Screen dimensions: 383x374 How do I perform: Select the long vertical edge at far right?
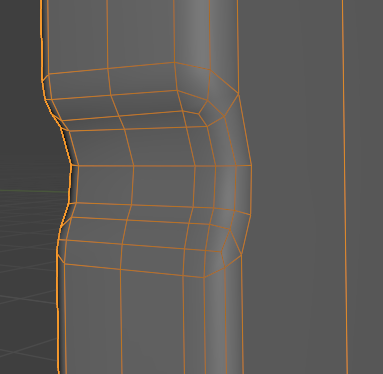click(x=345, y=187)
